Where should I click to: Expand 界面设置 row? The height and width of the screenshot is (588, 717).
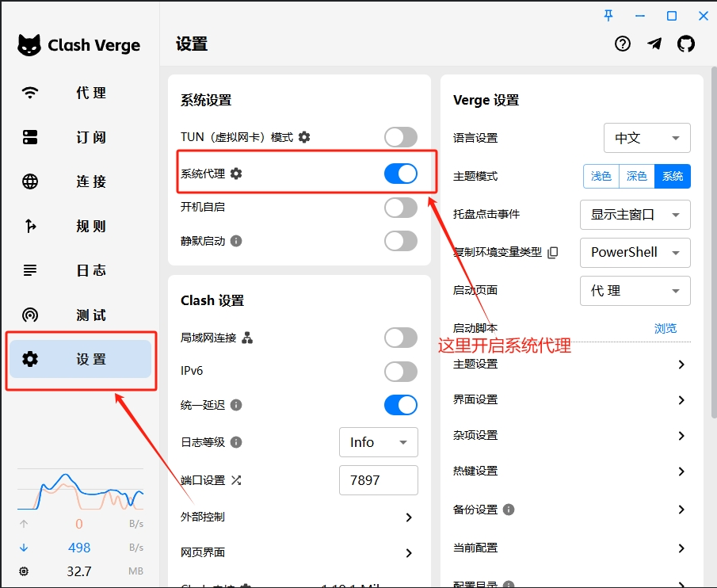click(x=571, y=399)
